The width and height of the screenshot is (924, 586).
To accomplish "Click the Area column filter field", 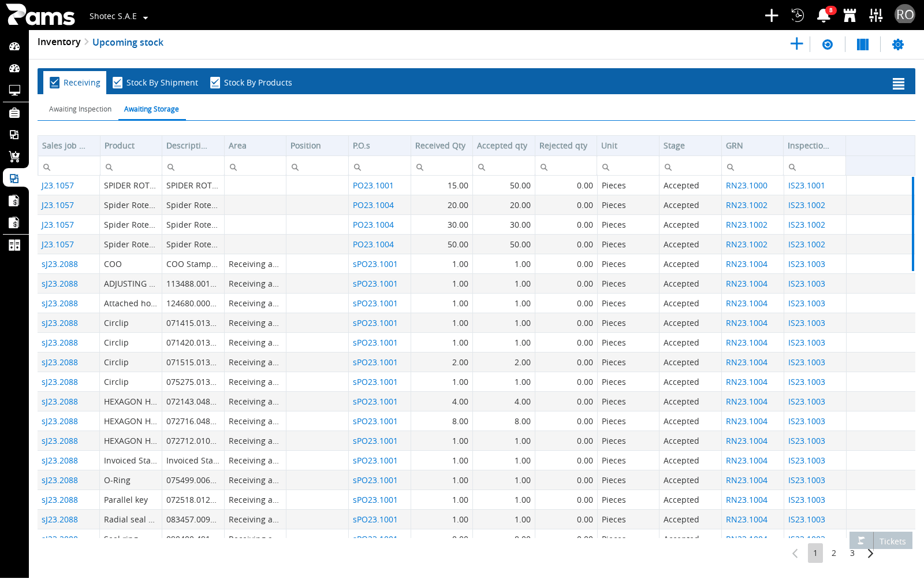I will coord(255,167).
